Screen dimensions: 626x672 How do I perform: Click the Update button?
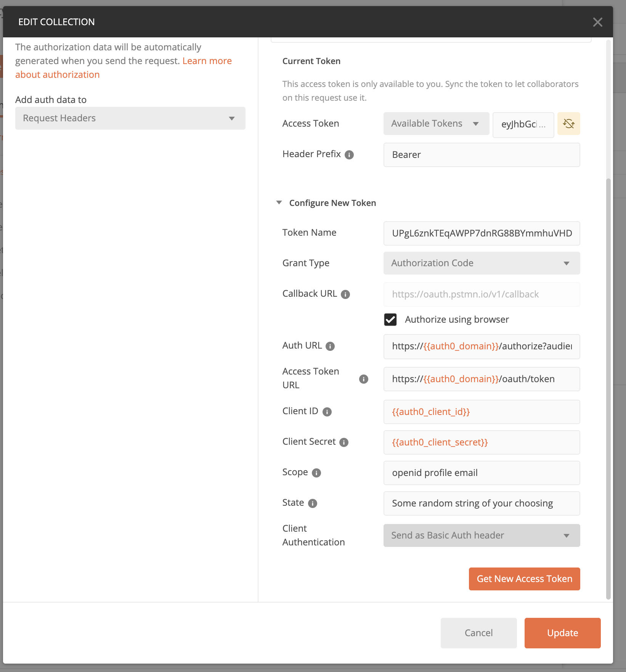(562, 633)
